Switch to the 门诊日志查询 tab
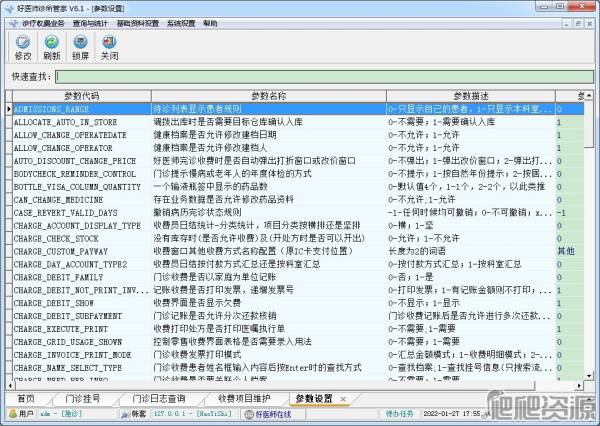600x426 pixels. (160, 398)
